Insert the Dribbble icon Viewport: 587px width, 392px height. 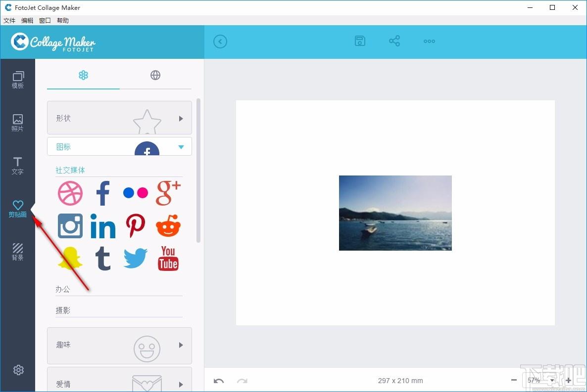pos(70,193)
